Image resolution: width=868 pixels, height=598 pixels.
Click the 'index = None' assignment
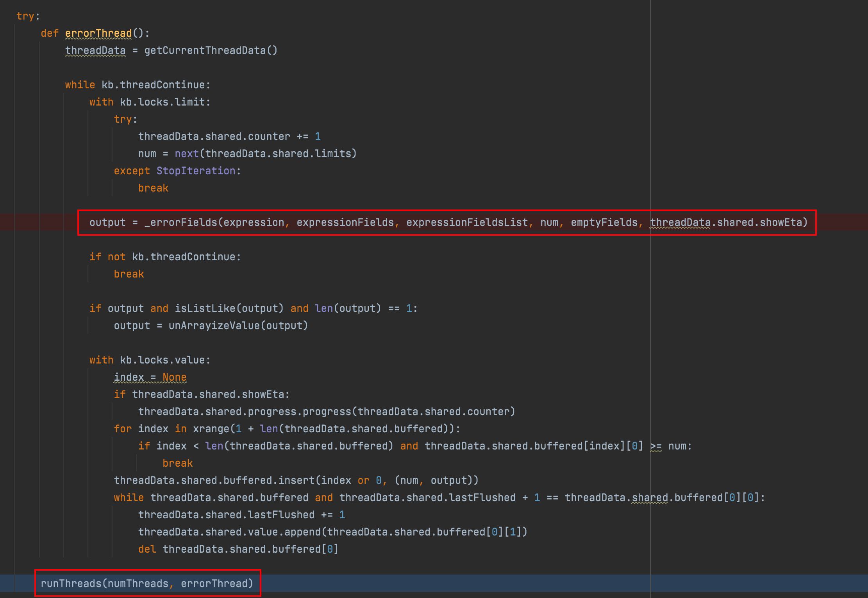coord(150,377)
